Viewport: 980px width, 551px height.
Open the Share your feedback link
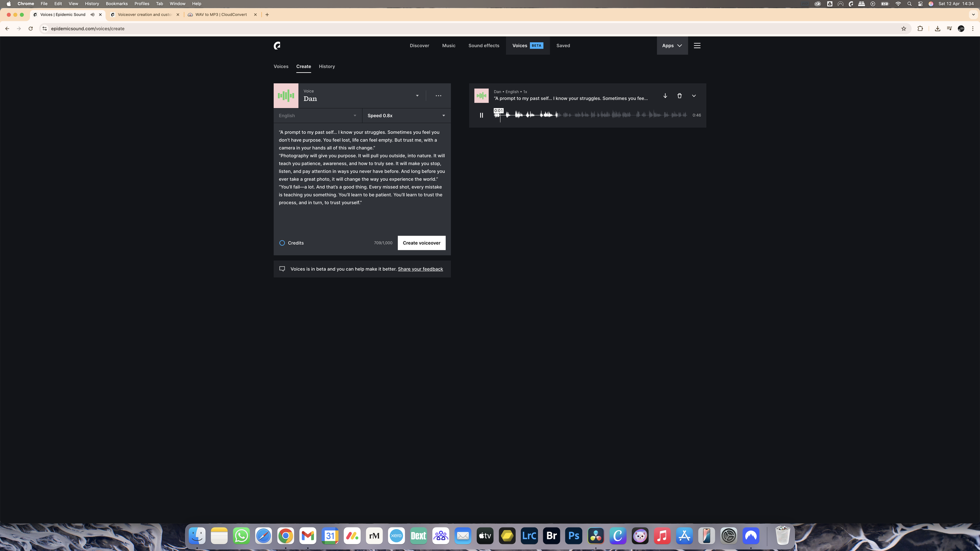[420, 269]
